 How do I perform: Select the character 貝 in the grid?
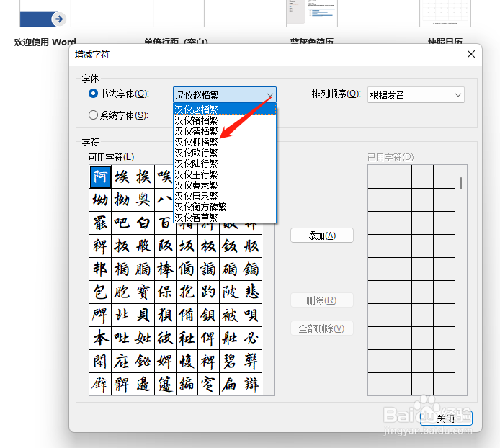pyautogui.click(x=143, y=315)
